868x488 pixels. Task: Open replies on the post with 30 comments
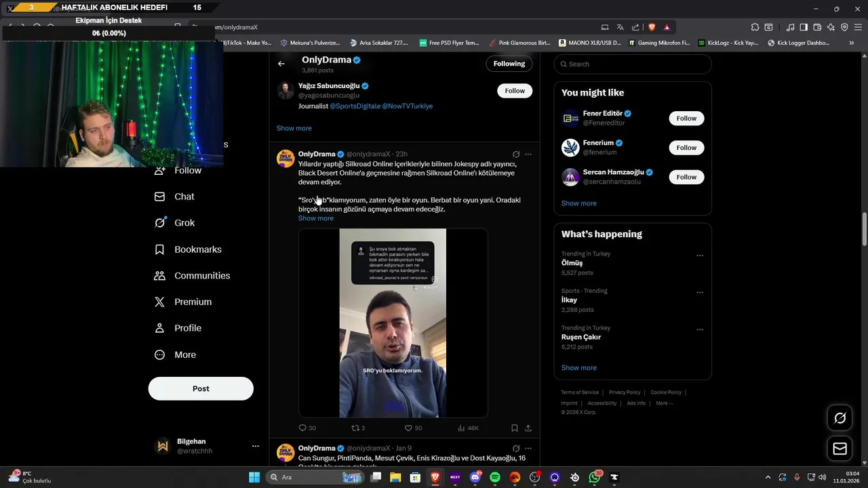pyautogui.click(x=307, y=428)
